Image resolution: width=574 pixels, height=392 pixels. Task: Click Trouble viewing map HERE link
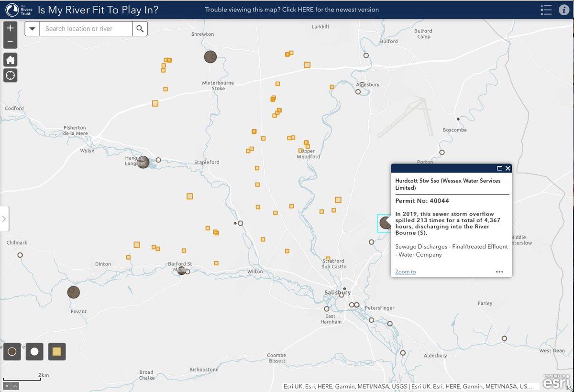[292, 10]
